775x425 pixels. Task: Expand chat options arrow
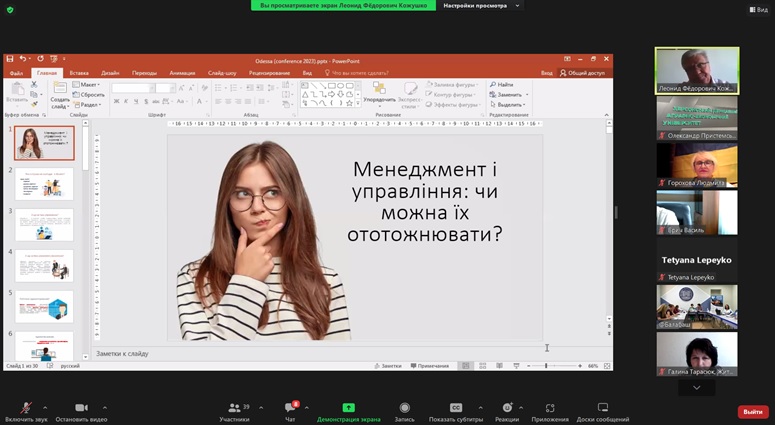click(x=306, y=408)
